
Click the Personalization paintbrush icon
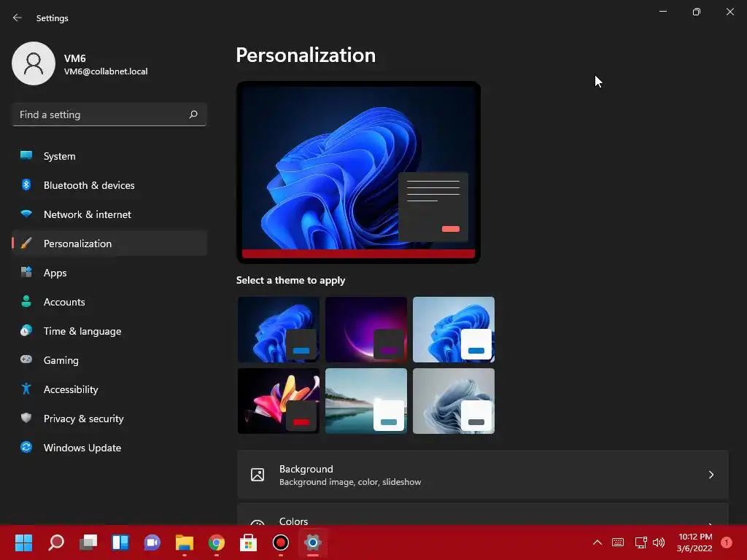point(26,244)
